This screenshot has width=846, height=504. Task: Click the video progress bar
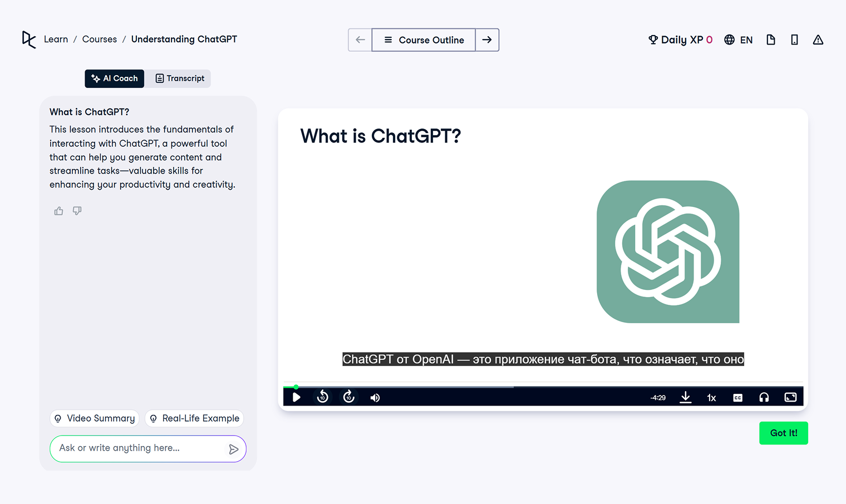543,387
